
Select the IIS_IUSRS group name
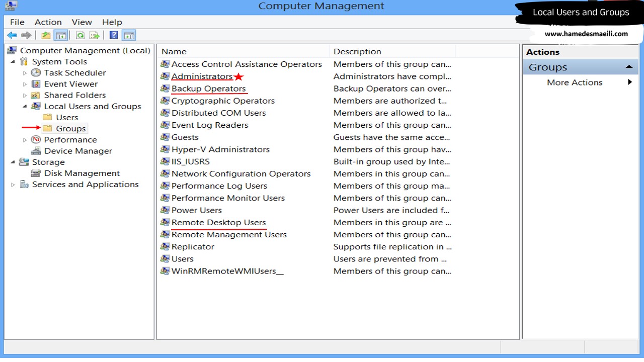tap(191, 161)
